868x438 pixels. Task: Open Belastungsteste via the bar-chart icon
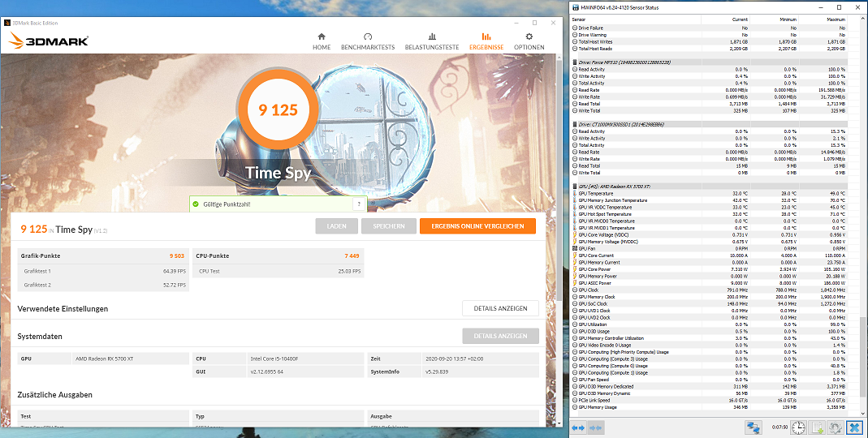432,36
